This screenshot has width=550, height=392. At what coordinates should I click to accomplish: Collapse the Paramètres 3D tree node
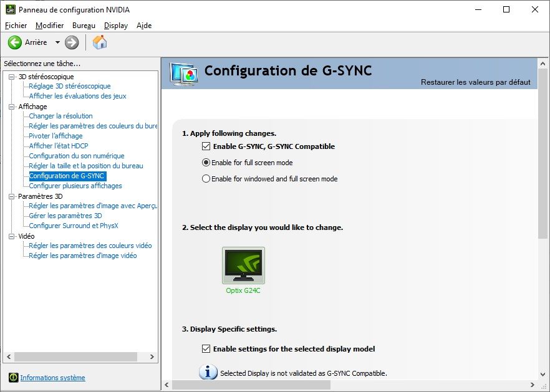pyautogui.click(x=12, y=196)
